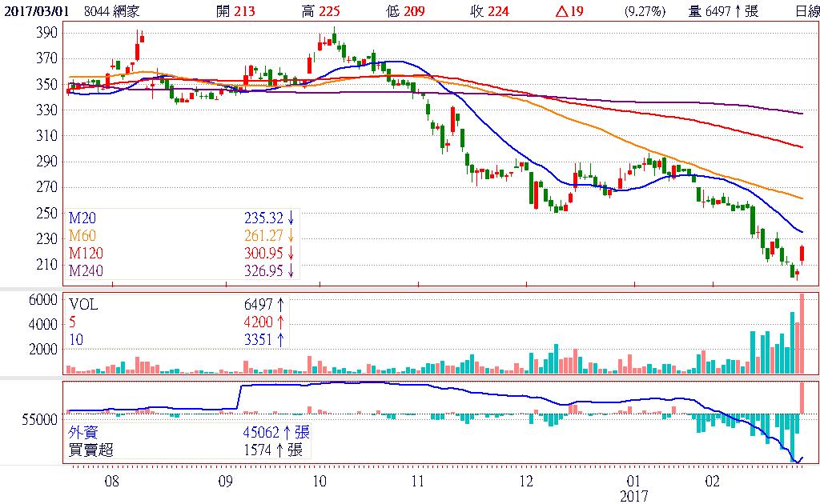Click the 外資 indicator label
Image resolution: width=820 pixels, height=504 pixels.
82,433
